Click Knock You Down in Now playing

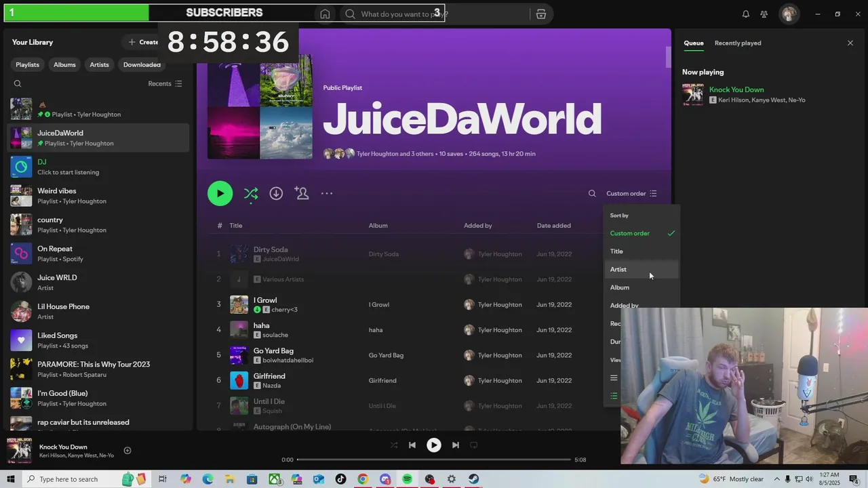[736, 89]
